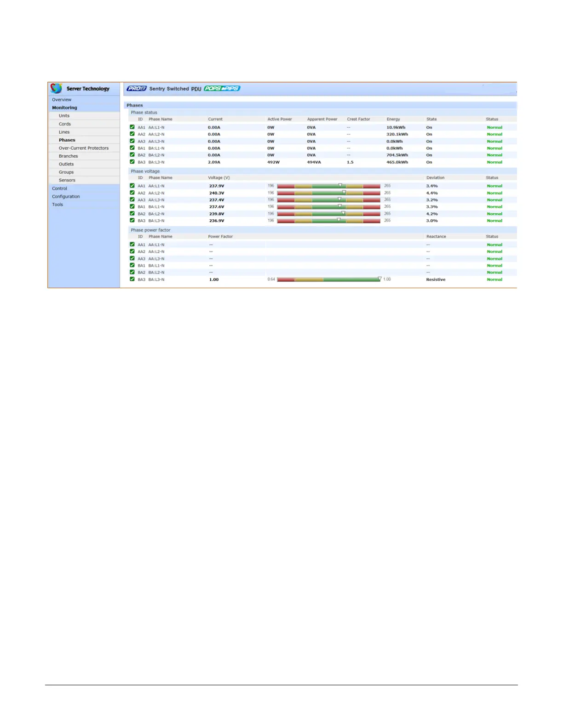Click AA2 green check icon in Phase power factor
Image resolution: width=563 pixels, height=728 pixels.
coord(132,251)
